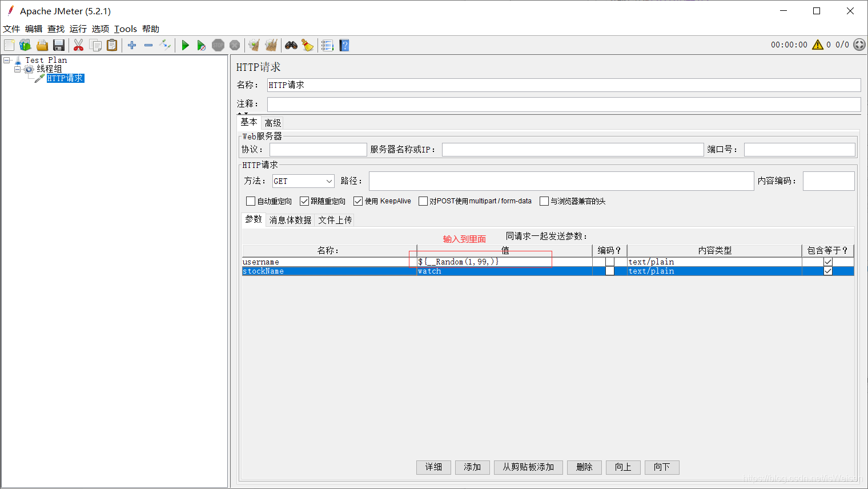Toggle 包含等于 checkbox in username row
The height and width of the screenshot is (489, 868).
(828, 262)
